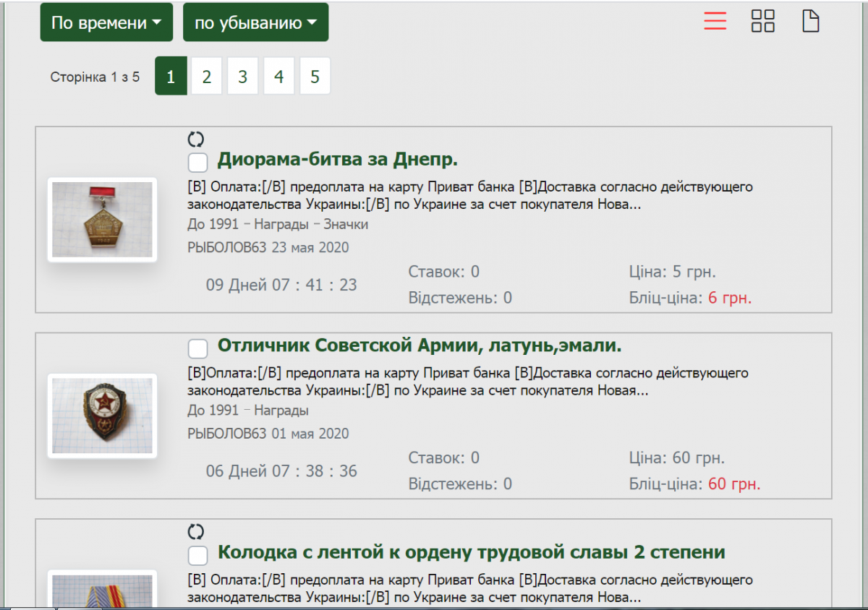Screen dimensions: 868x610
Task: Go to page 1
Action: 171,76
